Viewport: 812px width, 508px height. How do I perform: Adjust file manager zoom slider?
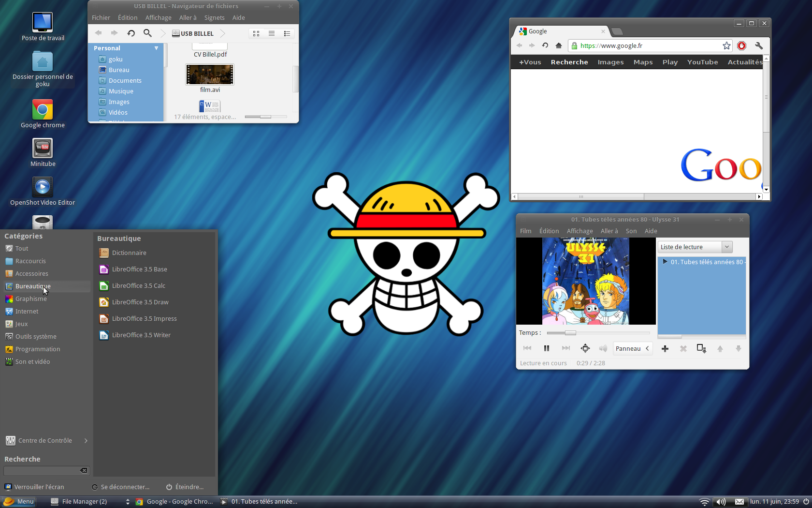[x=266, y=117]
